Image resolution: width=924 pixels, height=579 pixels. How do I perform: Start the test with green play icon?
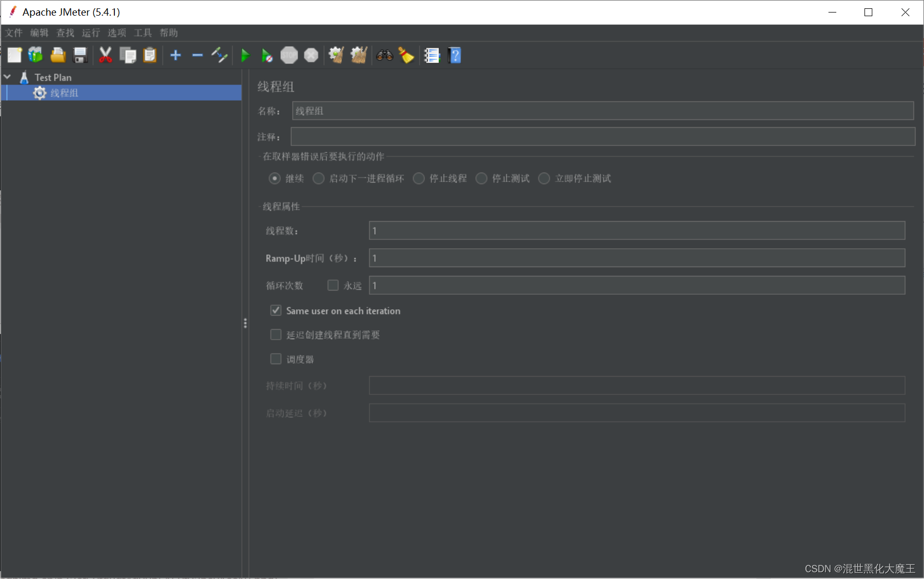(x=245, y=55)
